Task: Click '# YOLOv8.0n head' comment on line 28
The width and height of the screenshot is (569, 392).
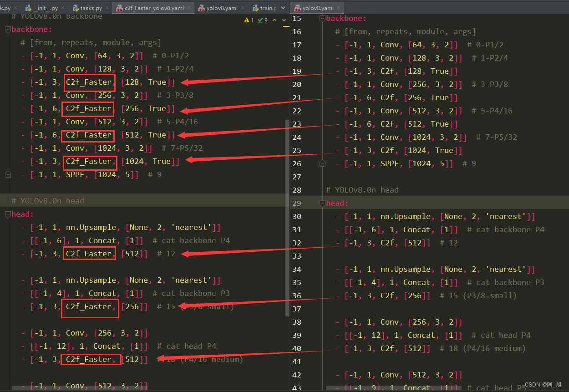Action: 362,190
